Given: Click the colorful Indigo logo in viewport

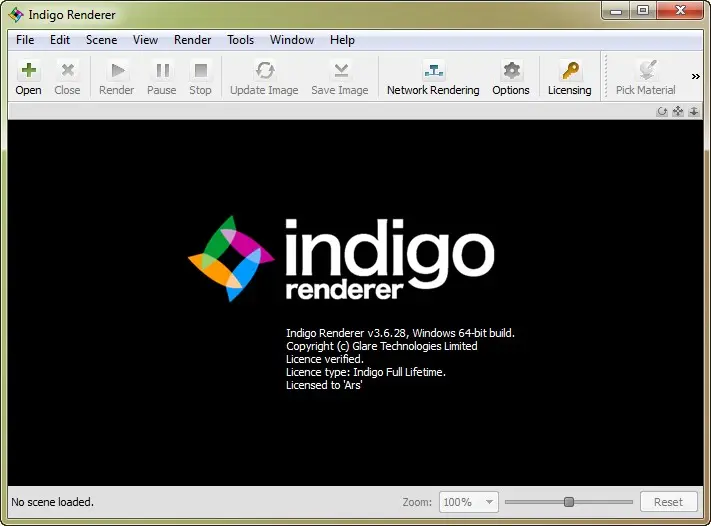Looking at the screenshot, I should coord(231,258).
